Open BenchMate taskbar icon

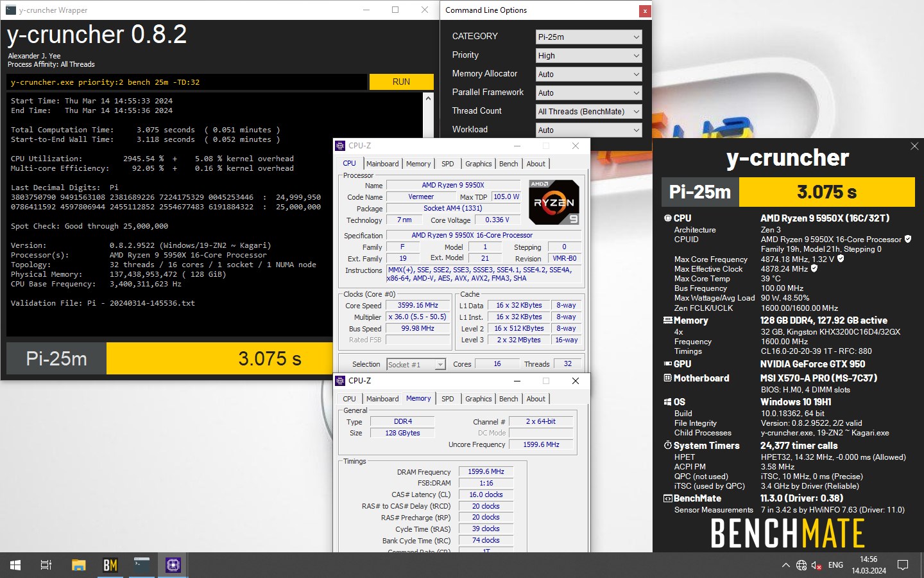tap(110, 565)
